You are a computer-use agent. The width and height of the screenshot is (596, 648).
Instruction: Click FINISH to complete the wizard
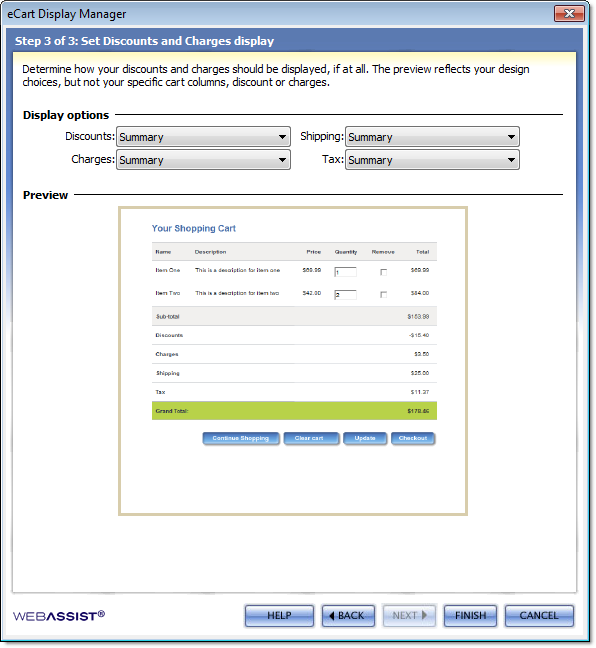coord(470,615)
